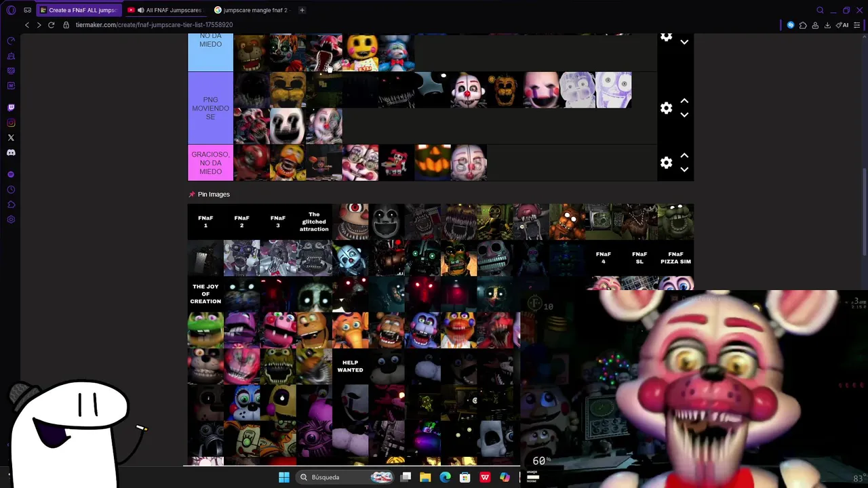868x488 pixels.
Task: Select the green Happy Frog thumbnail
Action: [205, 330]
